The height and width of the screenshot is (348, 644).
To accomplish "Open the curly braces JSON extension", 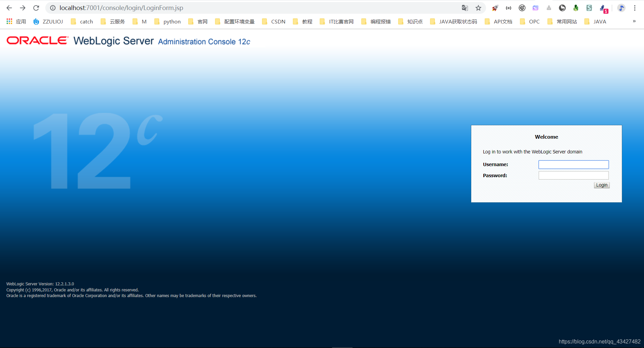I will click(508, 8).
